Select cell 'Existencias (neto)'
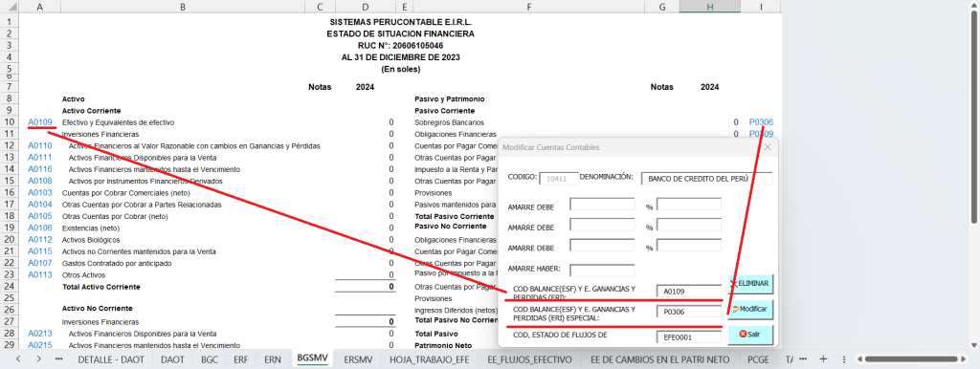Screen dimensions: 980x369 click(x=91, y=228)
